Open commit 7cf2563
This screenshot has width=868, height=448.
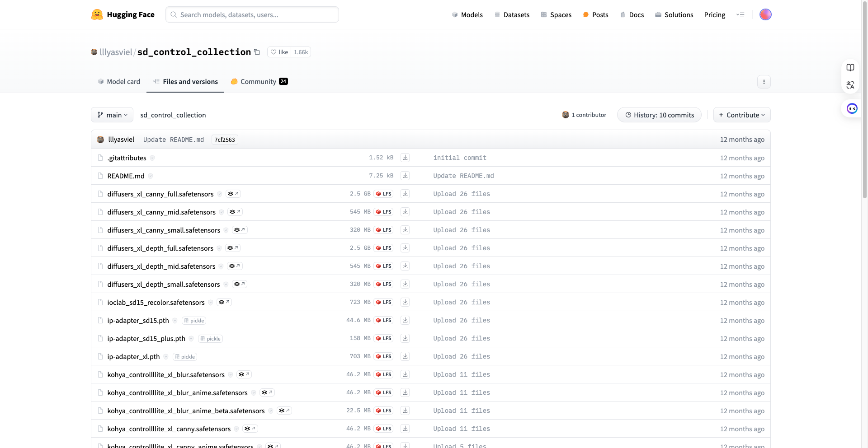225,140
